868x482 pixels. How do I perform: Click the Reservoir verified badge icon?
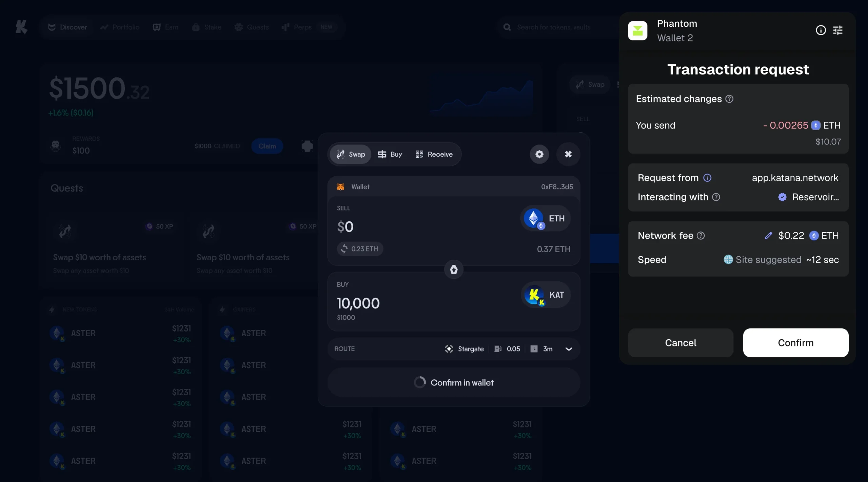click(782, 197)
